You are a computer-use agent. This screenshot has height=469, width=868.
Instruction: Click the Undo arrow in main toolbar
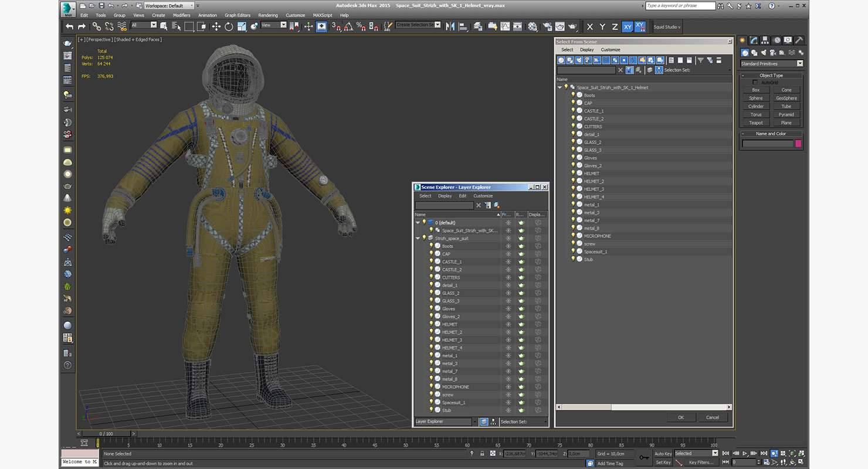70,26
